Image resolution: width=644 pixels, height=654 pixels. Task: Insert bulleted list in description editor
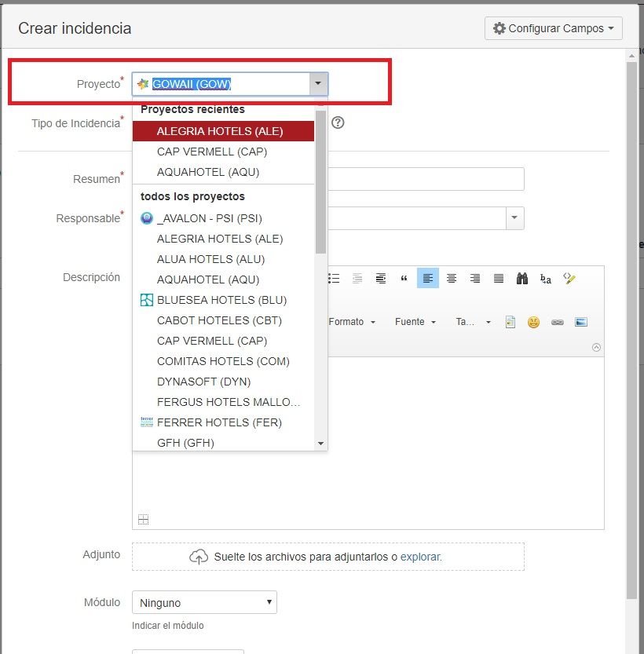point(334,278)
